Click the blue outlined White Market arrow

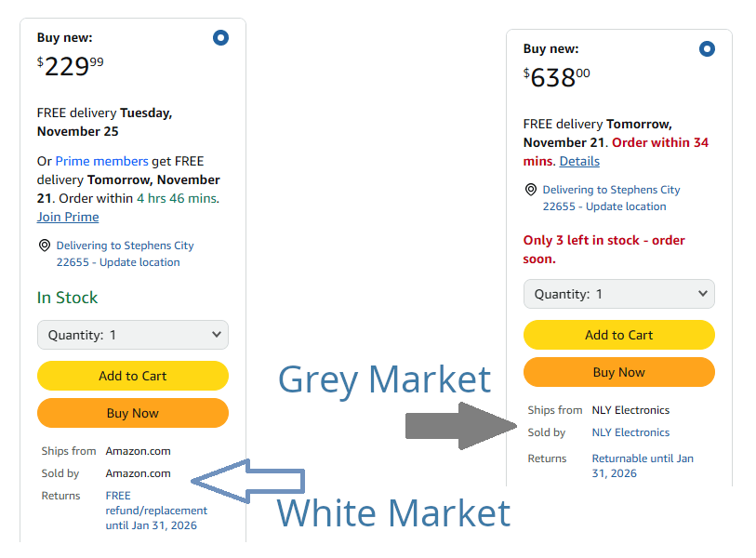247,480
